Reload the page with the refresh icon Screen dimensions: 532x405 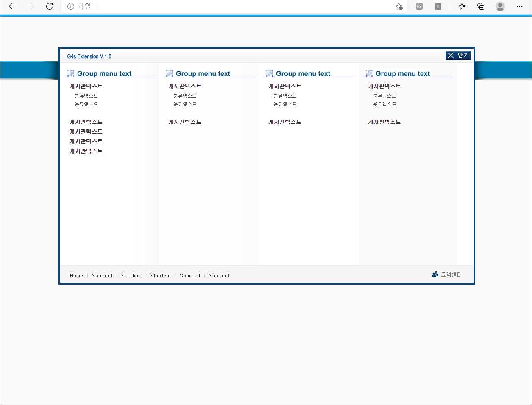pyautogui.click(x=50, y=6)
